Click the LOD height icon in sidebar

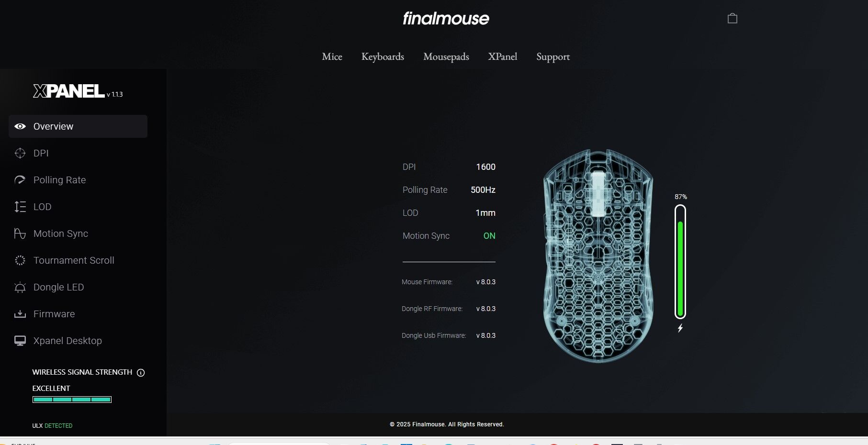(20, 207)
